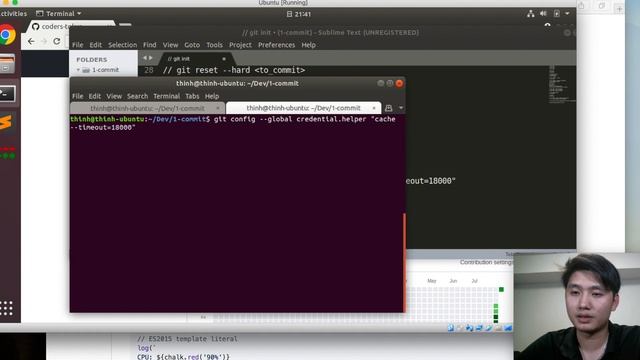The width and height of the screenshot is (640, 360).
Task: Open terminal window Search menu
Action: (x=138, y=96)
